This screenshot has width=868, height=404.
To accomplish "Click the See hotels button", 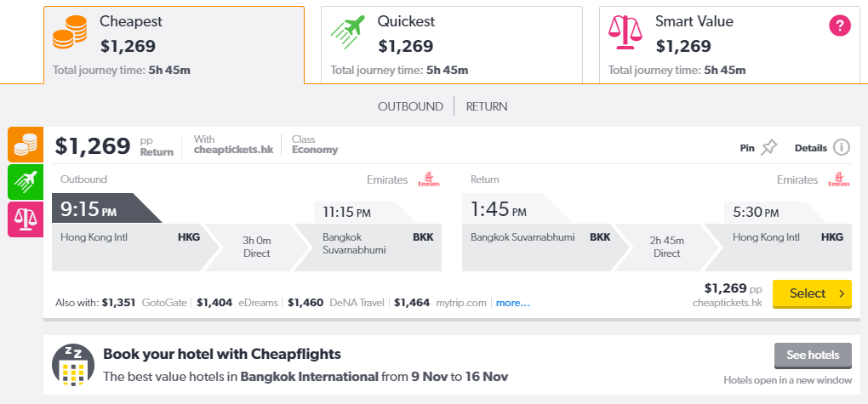I will (x=813, y=356).
